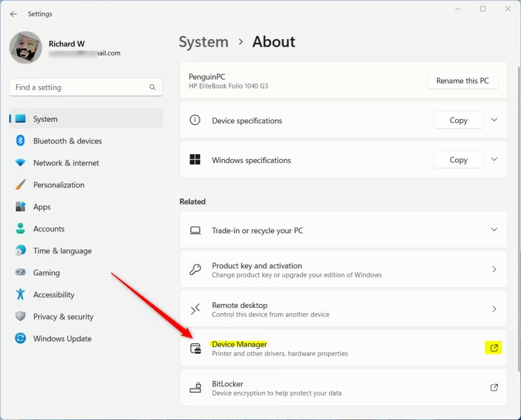Image resolution: width=521 pixels, height=420 pixels.
Task: Focus the Find a setting search box
Action: pyautogui.click(x=85, y=88)
